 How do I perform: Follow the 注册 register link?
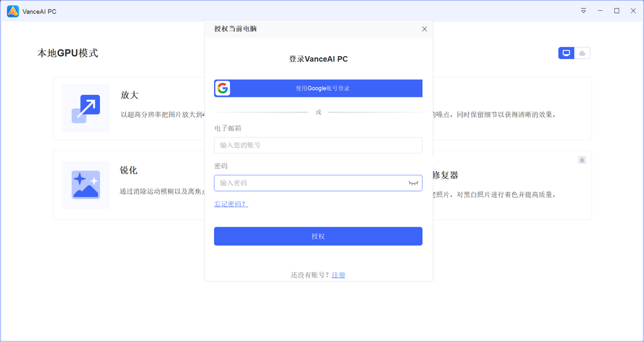(339, 275)
